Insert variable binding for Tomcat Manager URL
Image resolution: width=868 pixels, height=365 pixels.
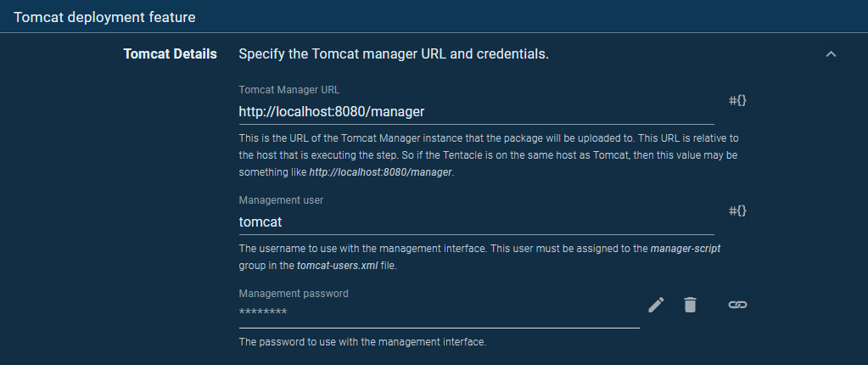pyautogui.click(x=737, y=100)
